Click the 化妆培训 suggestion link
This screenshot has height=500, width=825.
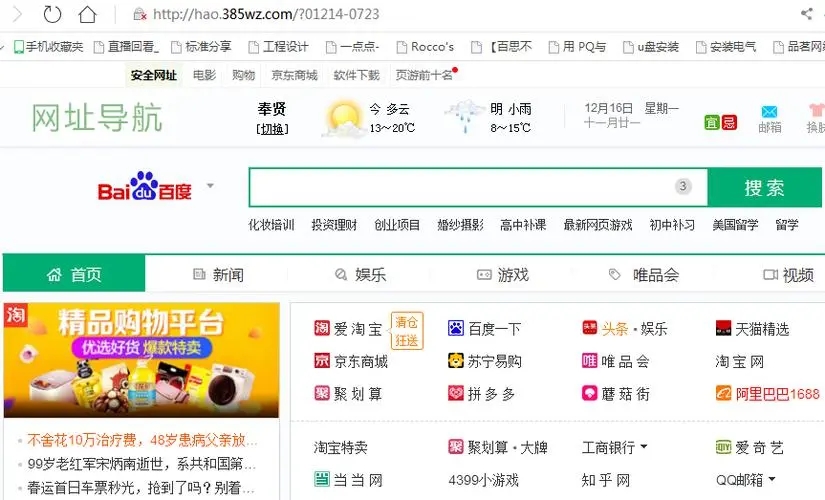(271, 225)
